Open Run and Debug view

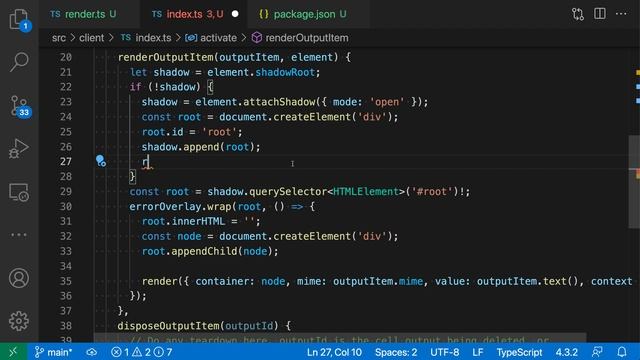click(x=19, y=149)
